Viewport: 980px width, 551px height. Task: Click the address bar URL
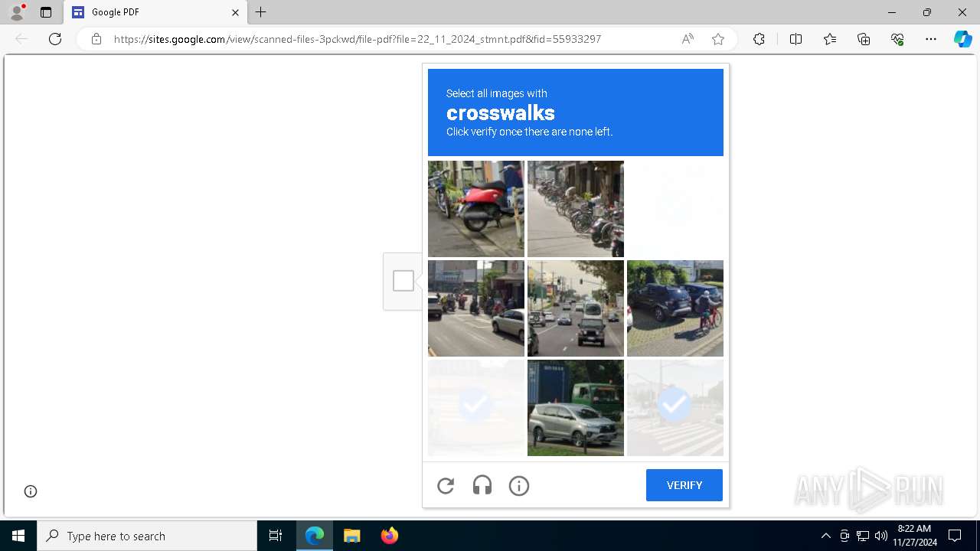point(358,39)
